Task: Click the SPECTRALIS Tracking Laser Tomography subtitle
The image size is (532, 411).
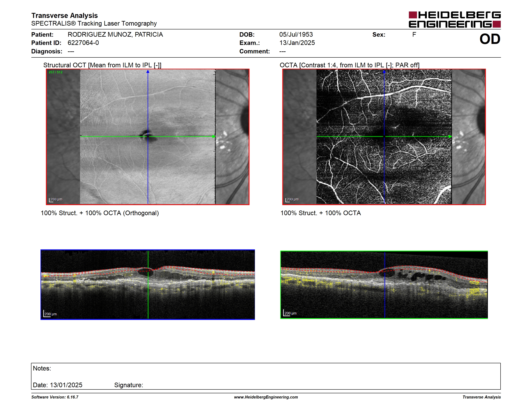Action: coord(94,23)
